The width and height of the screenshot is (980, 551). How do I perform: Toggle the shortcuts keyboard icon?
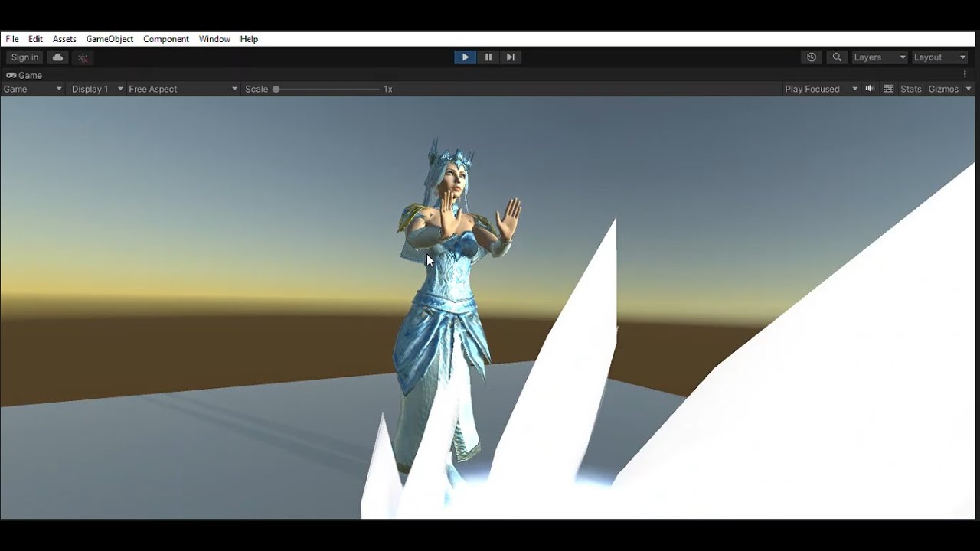click(888, 89)
